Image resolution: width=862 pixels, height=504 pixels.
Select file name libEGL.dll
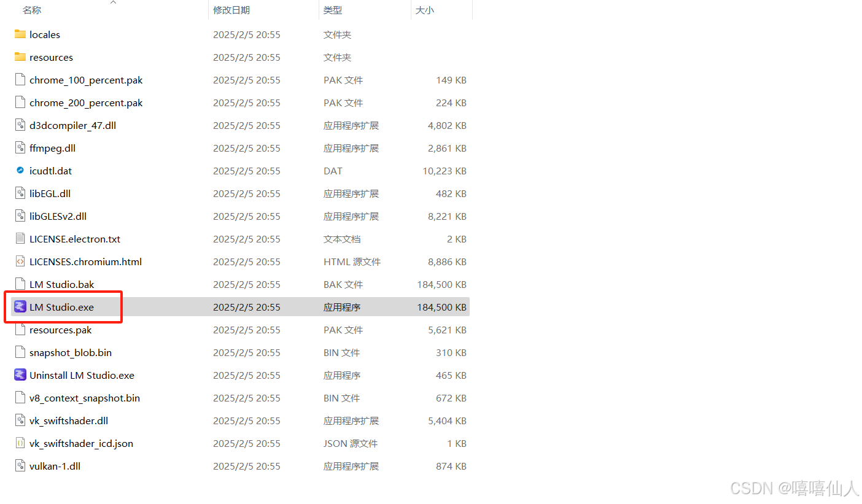click(x=50, y=194)
